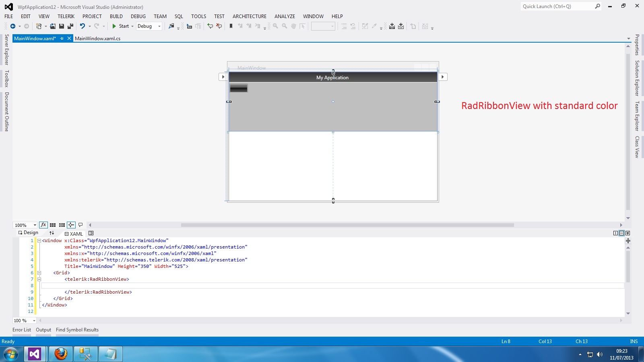The height and width of the screenshot is (362, 644).
Task: Click the My Application ribbon title bar
Action: click(x=332, y=77)
